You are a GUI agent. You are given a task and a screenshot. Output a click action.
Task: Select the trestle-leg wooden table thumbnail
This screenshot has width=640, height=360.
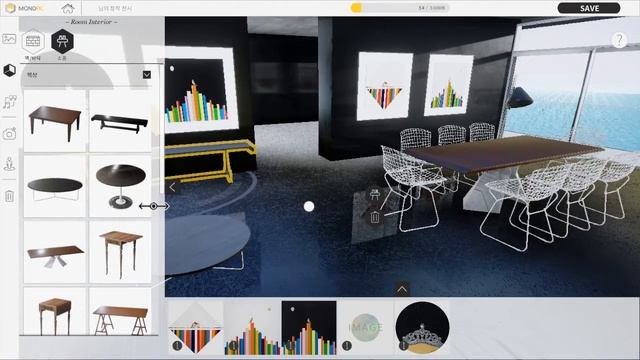[120, 311]
